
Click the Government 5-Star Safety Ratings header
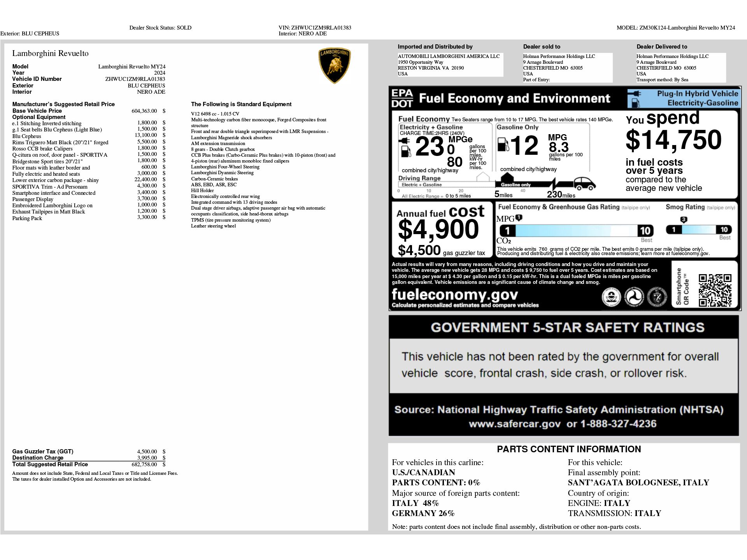[567, 327]
